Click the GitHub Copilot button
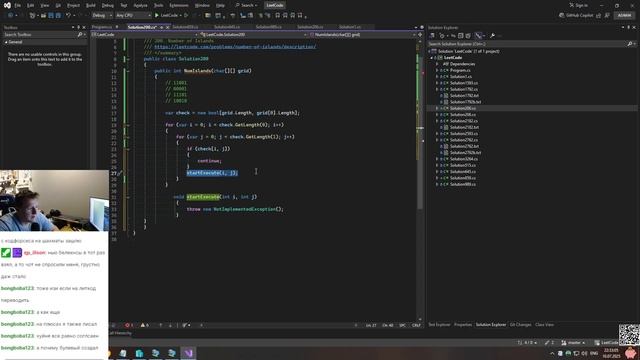Viewport: 640px width, 360px height. click(576, 16)
